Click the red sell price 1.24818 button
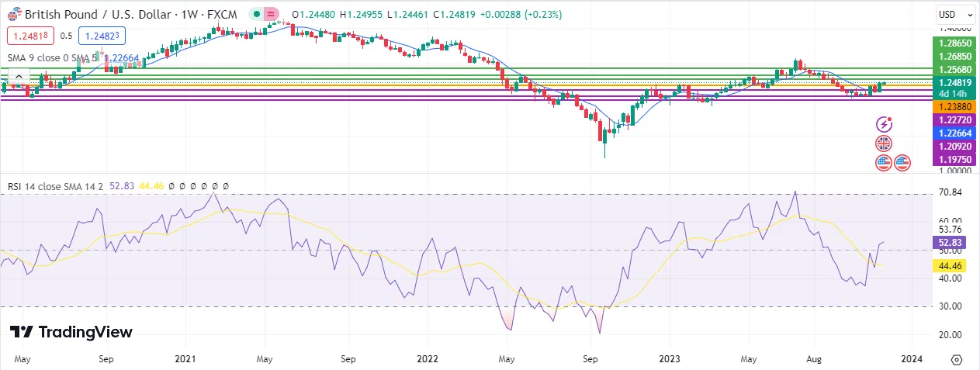Image resolution: width=980 pixels, height=370 pixels. pyautogui.click(x=29, y=35)
